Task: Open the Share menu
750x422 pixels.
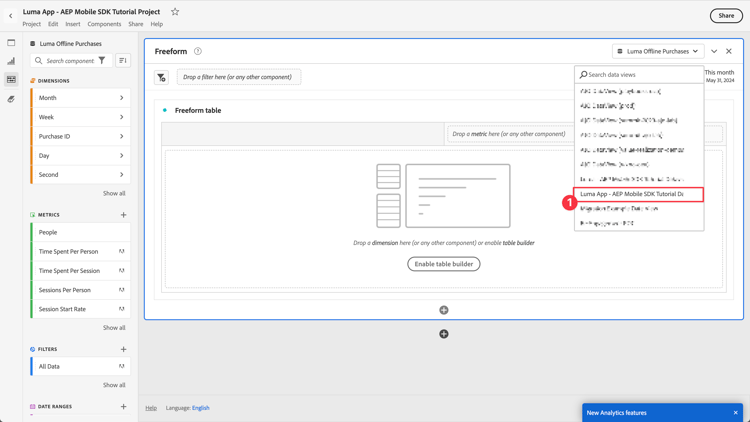Action: pyautogui.click(x=136, y=24)
